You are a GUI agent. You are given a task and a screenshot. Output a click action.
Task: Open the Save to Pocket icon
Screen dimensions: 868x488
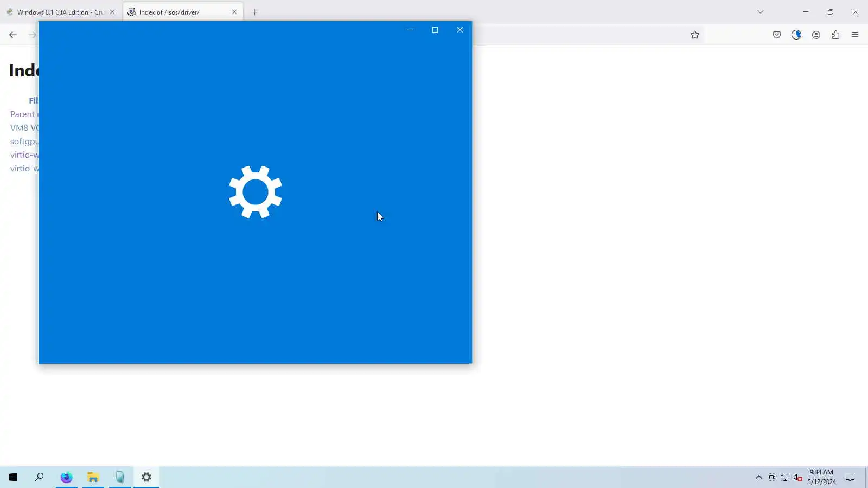coord(777,35)
